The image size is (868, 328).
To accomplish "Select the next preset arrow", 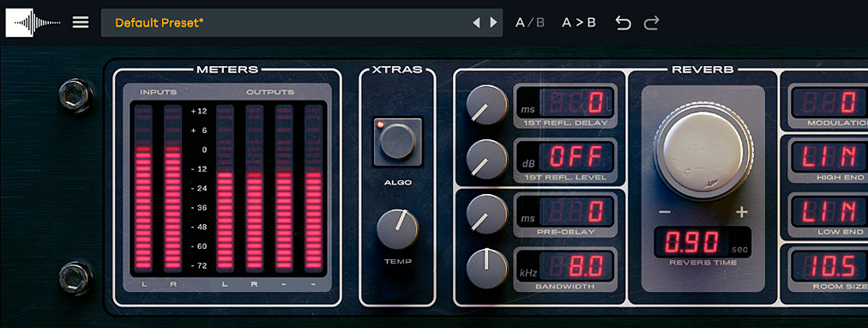I will click(x=493, y=22).
